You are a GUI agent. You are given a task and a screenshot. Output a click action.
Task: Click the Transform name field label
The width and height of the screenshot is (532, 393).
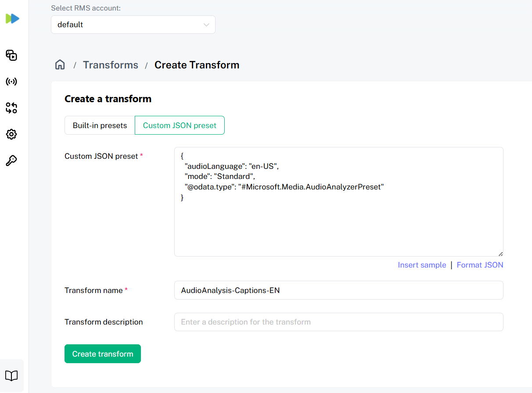[96, 290]
